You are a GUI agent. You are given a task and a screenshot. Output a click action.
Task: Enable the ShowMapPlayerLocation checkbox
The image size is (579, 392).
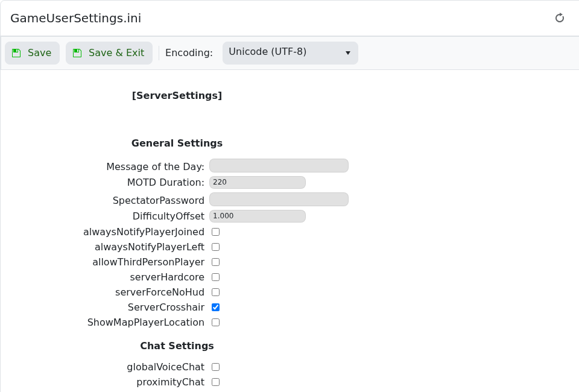[216, 322]
